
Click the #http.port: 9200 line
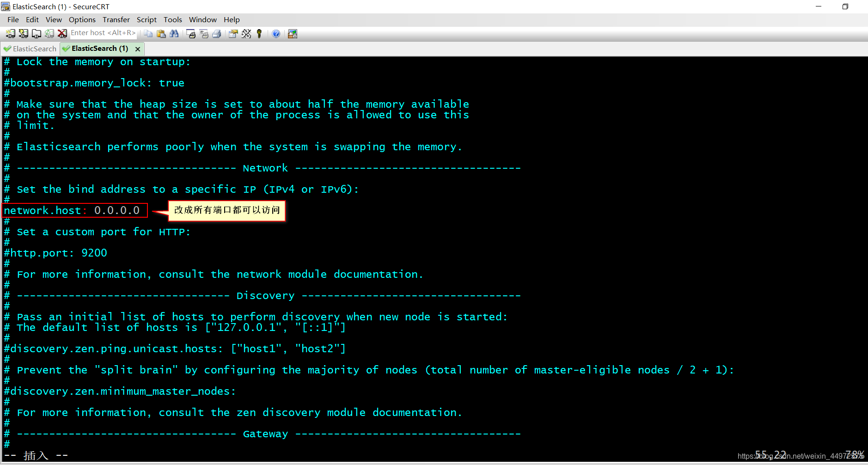click(x=55, y=253)
